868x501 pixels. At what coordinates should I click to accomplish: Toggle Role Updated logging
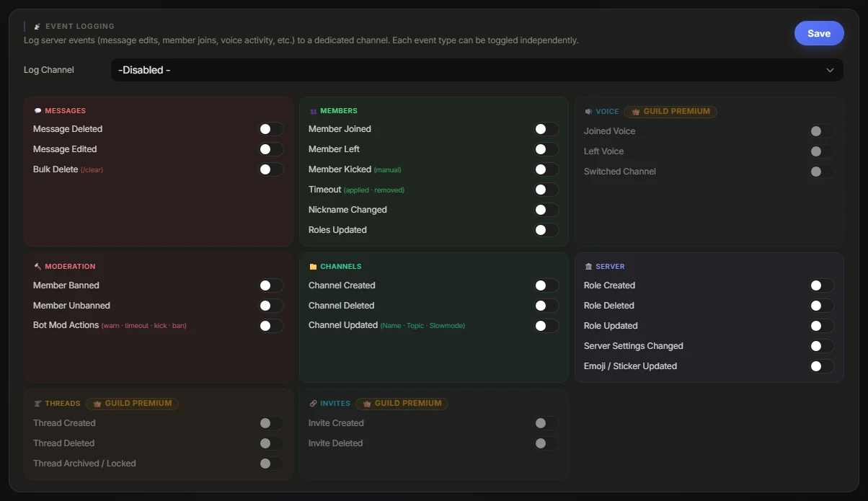pos(822,326)
